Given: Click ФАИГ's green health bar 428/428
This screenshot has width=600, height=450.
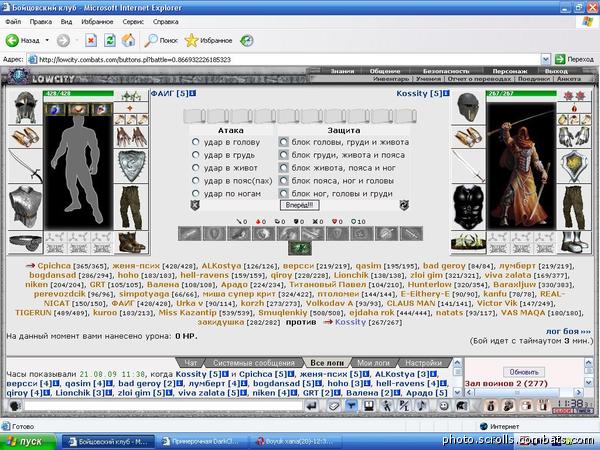Looking at the screenshot, I should tap(78, 93).
